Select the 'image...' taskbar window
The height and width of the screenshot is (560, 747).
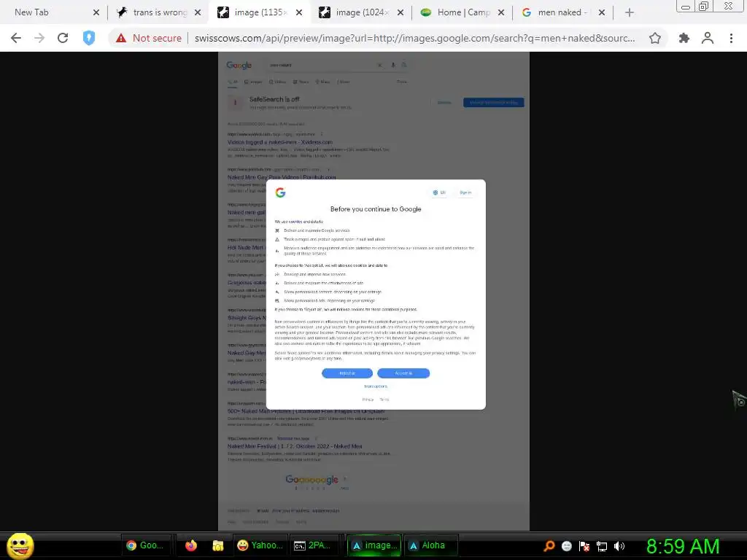374,545
